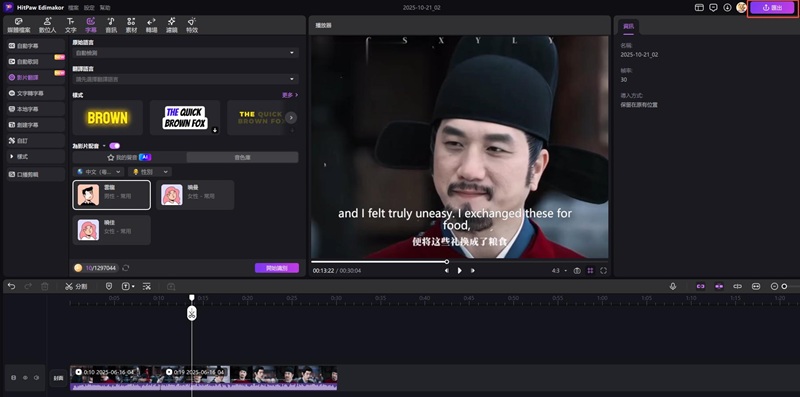Open the 設定 (Settings) menu

click(89, 8)
